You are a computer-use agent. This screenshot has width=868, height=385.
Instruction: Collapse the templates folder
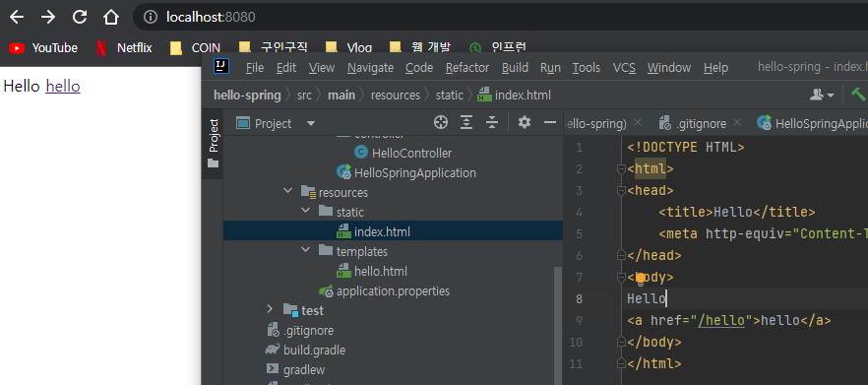305,250
